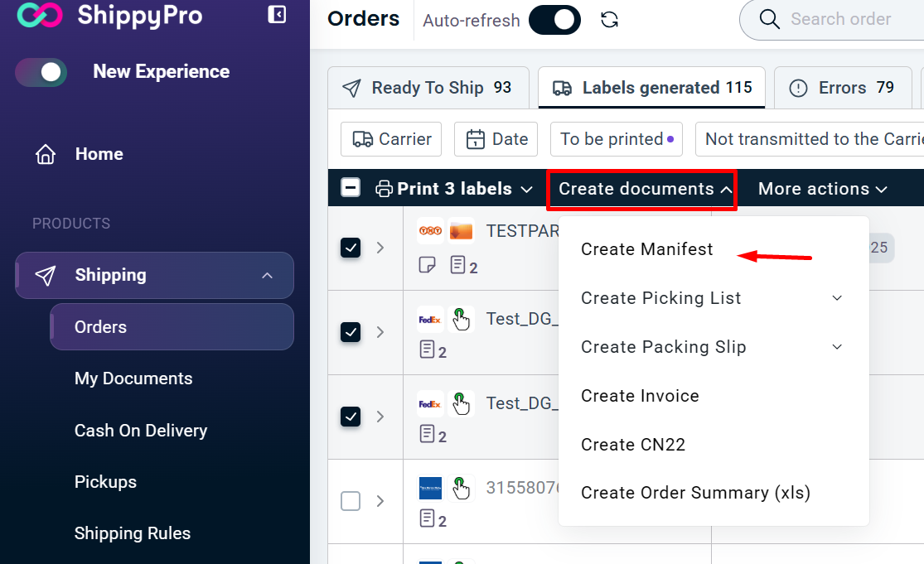Screen dimensions: 924x564
Task: Open the Carrier filter button
Action: click(391, 139)
